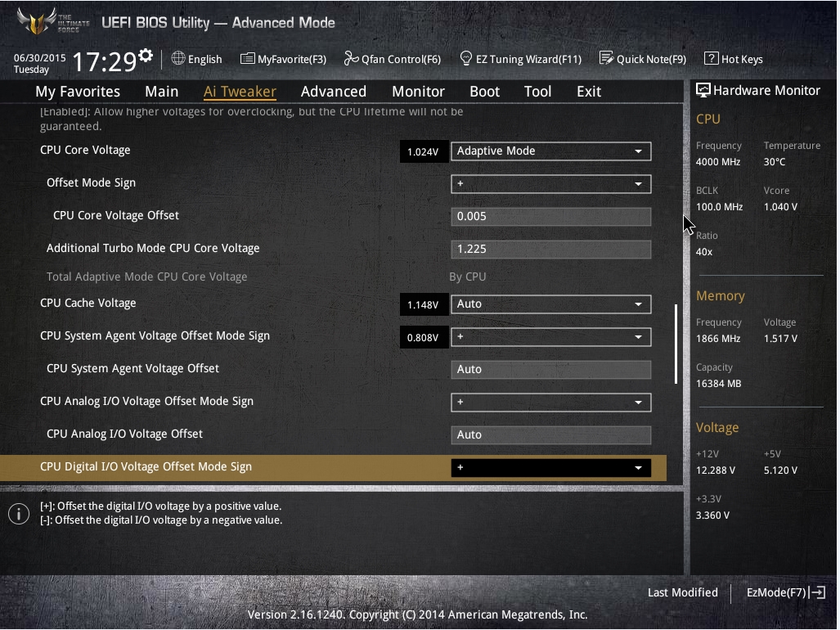The height and width of the screenshot is (630, 840).
Task: Click the 1.024V core voltage readout
Action: click(423, 152)
